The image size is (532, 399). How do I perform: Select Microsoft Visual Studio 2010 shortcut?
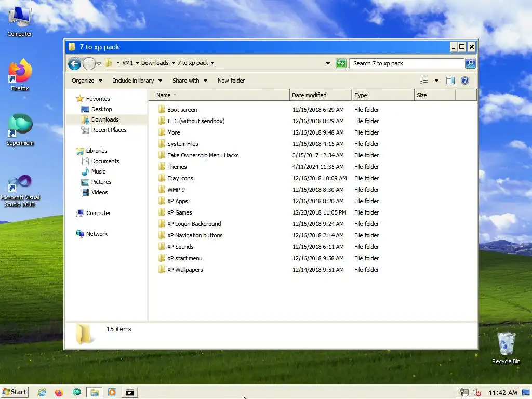click(20, 191)
